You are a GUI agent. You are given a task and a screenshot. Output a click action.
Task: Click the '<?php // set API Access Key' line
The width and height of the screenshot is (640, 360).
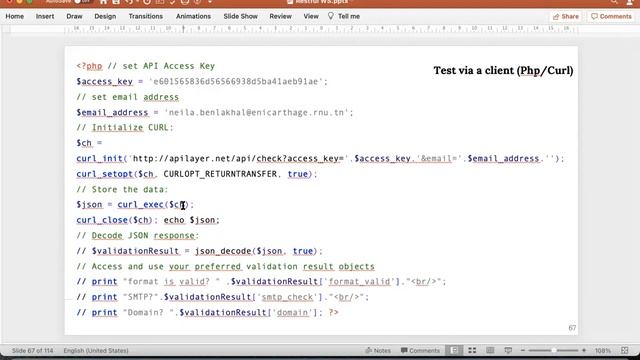[x=146, y=66]
